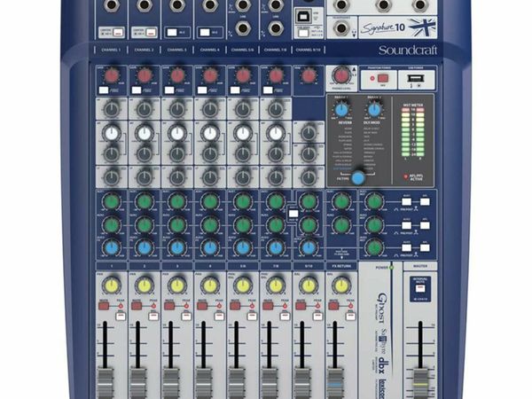Viewport: 532px width, 399px height.
Task: Turn the blue PARAM 2 effects knob
Action: [x=374, y=110]
